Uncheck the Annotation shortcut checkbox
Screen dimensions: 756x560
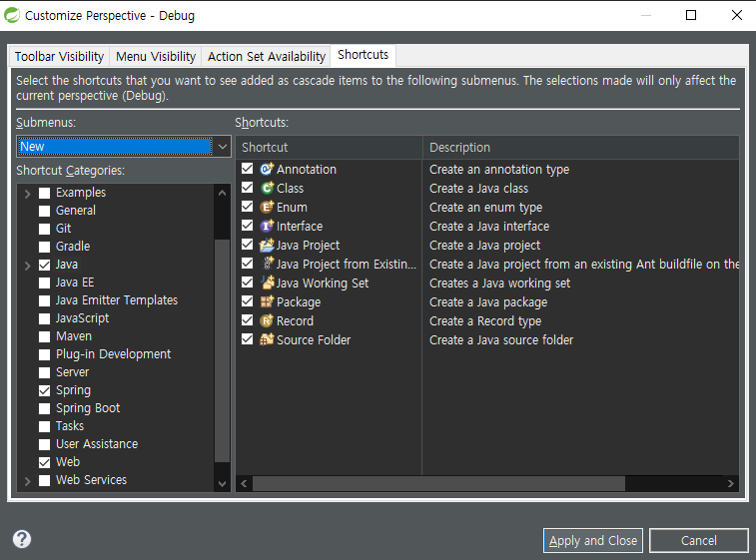coord(248,169)
